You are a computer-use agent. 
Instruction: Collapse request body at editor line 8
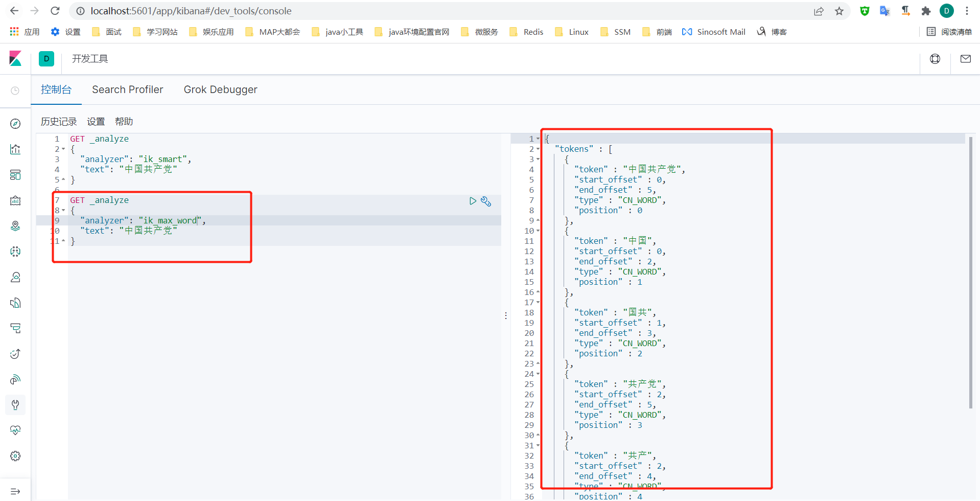[x=63, y=211]
